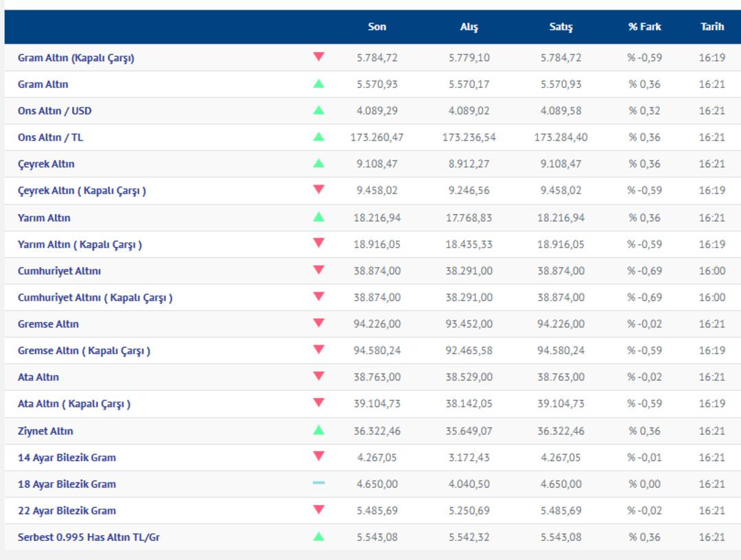Viewport: 741px width, 560px height.
Task: Click the red down arrow beside Gram Altın (Kapalı Çarşı)
Action: coord(318,57)
